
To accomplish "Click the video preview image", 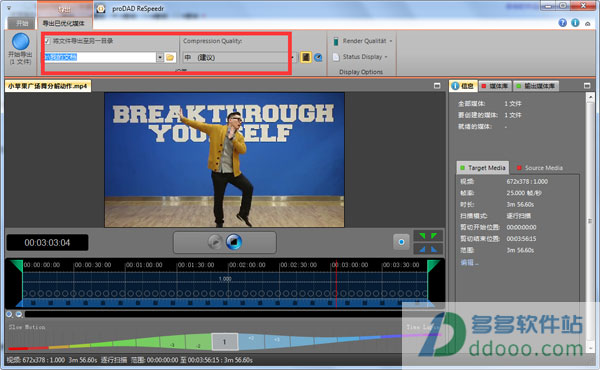I will [225, 160].
